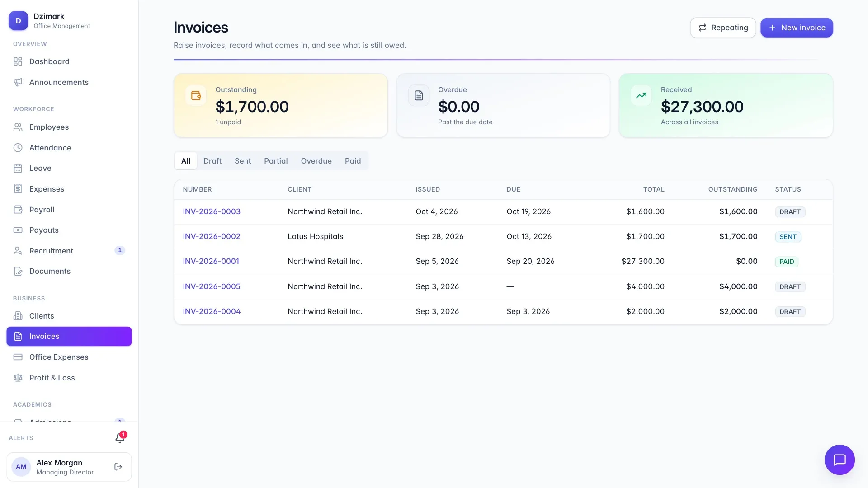Click the Leave calendar icon

coord(18,168)
